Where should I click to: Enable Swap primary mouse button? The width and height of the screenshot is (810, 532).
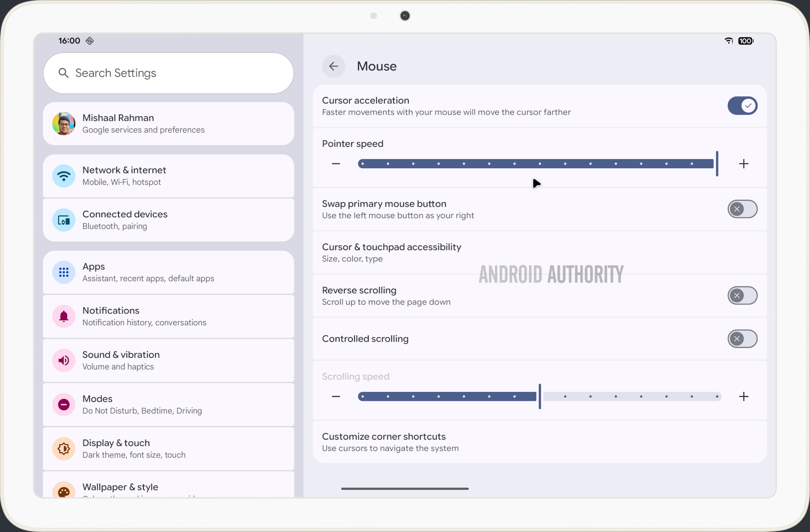coord(742,209)
